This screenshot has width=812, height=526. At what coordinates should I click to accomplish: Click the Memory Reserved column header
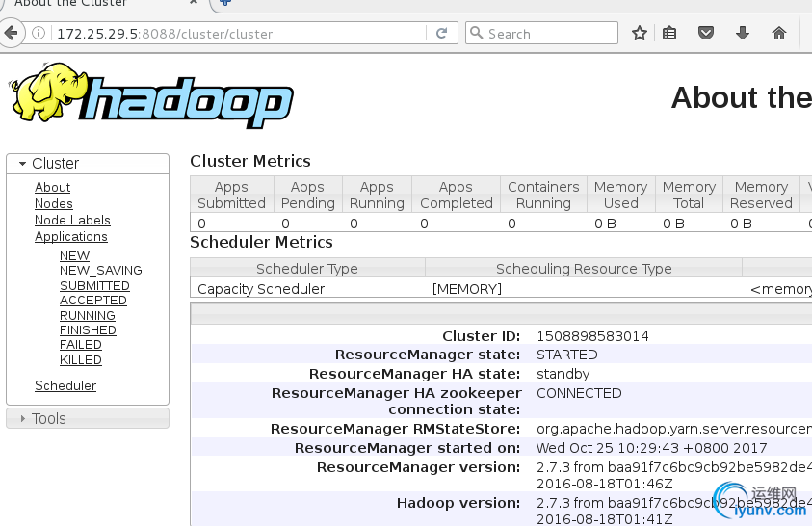761,195
